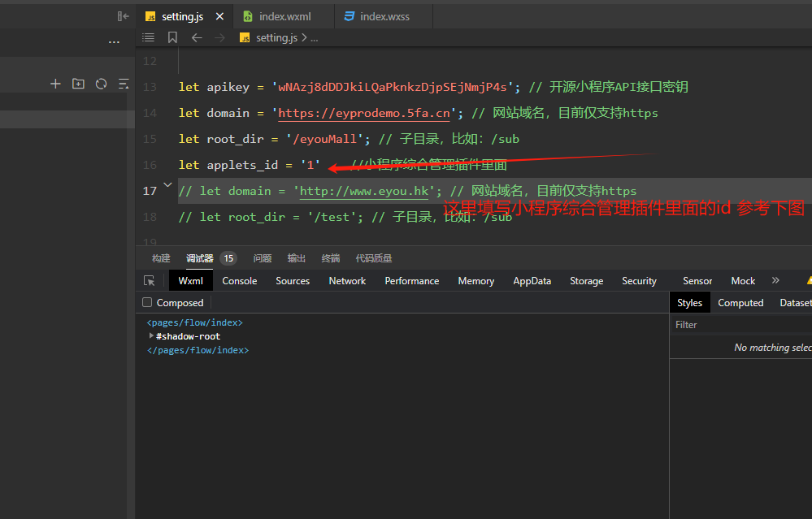Show more devtools tabs chevron
Screen dimensions: 812x519
775,280
